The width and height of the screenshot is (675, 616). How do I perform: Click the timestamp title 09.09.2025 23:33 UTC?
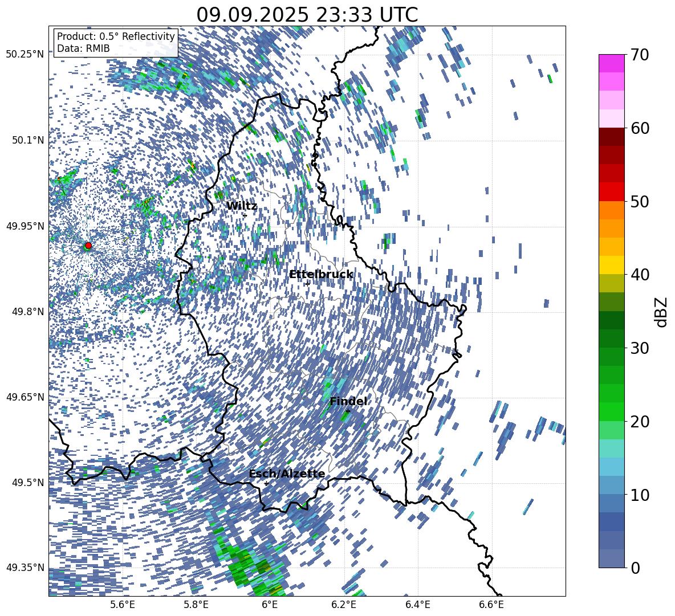(307, 15)
